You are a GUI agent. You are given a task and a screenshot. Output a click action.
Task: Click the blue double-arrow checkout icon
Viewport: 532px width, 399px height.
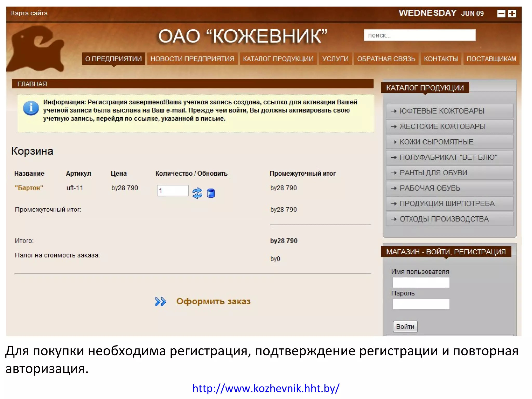161,302
